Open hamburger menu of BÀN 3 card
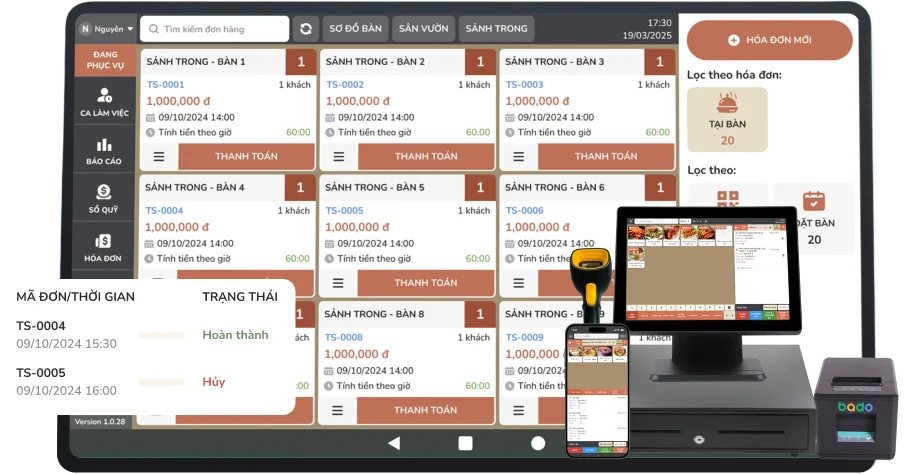 coord(519,156)
